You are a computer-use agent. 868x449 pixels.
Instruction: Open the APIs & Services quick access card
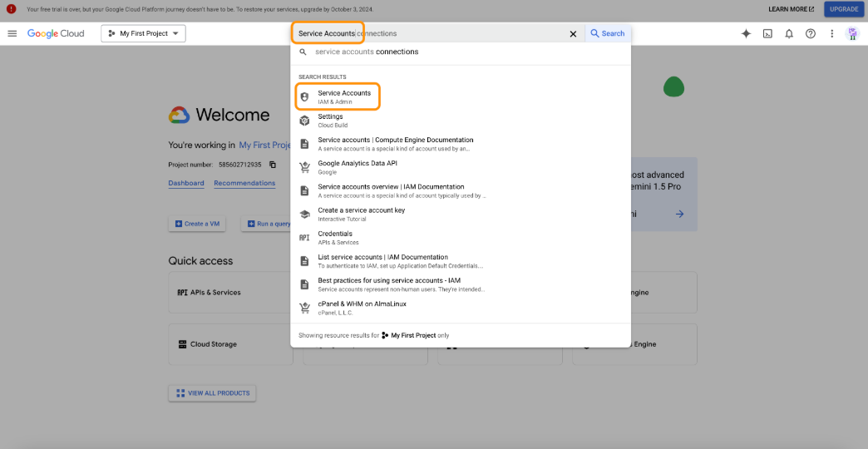click(x=230, y=293)
